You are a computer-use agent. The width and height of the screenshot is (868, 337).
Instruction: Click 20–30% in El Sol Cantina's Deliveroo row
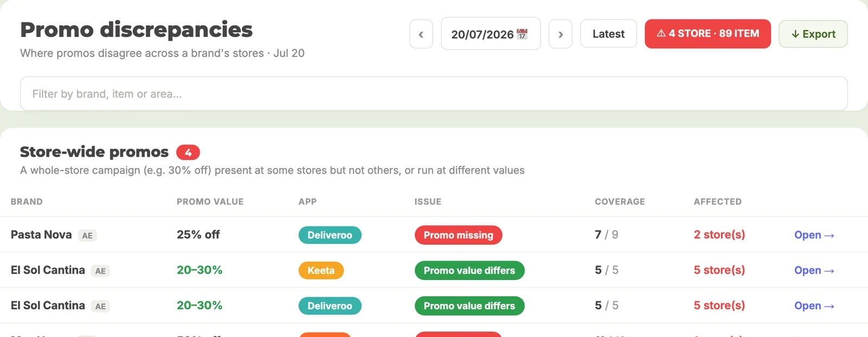(x=200, y=305)
